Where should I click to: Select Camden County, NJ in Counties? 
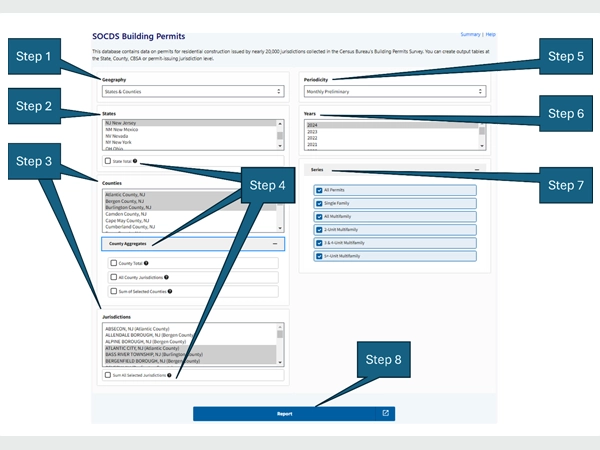(x=190, y=214)
